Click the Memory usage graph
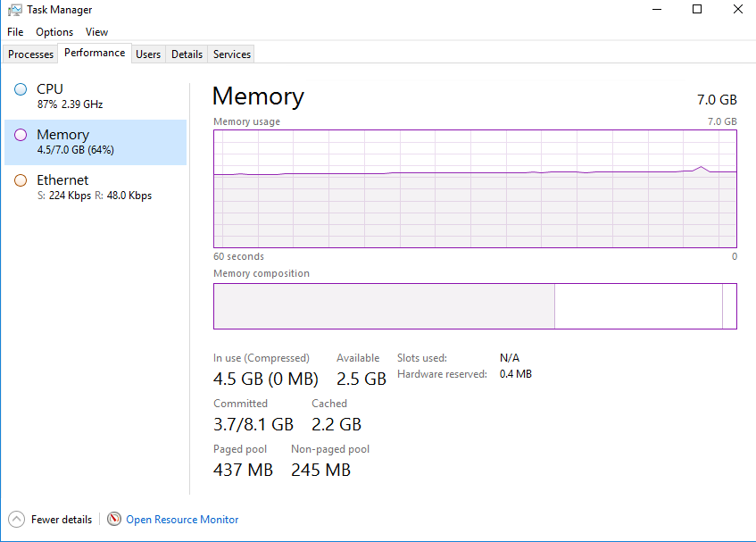 (475, 188)
